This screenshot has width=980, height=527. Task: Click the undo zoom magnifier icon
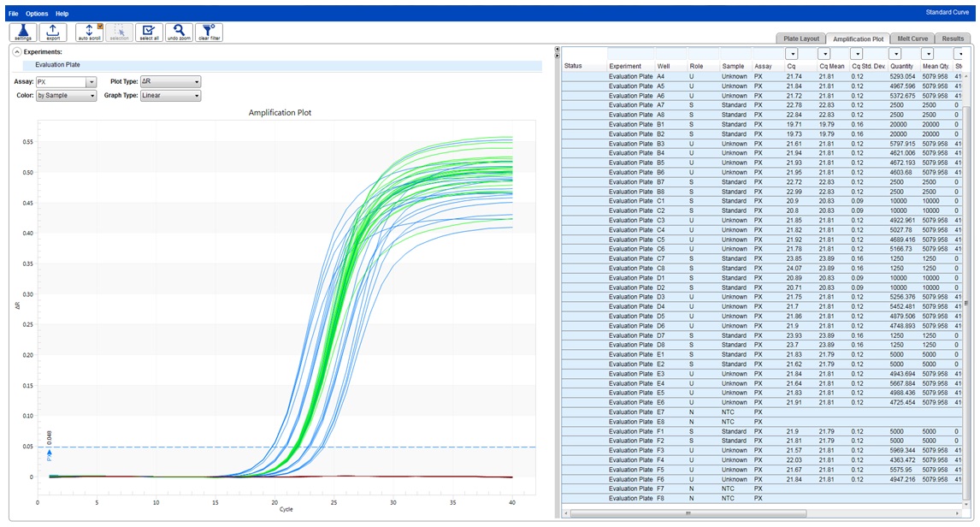pyautogui.click(x=178, y=33)
